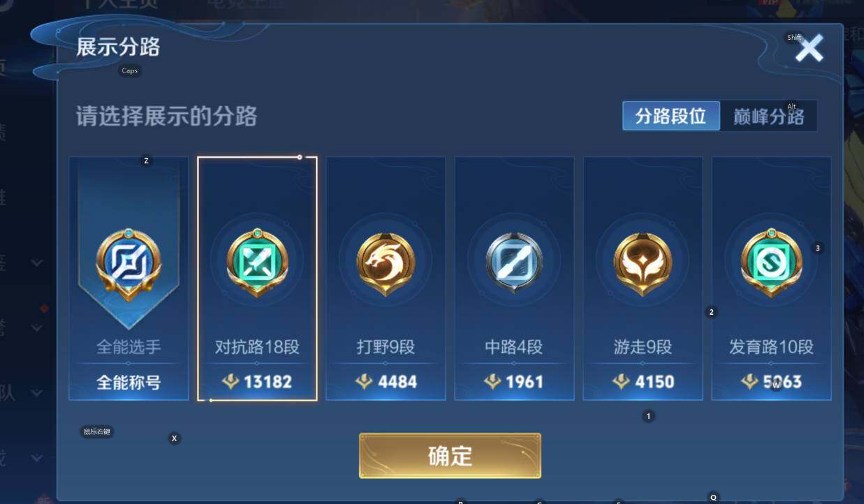This screenshot has width=864, height=504.
Task: Select the 中路4段 lane label
Action: coord(514,347)
